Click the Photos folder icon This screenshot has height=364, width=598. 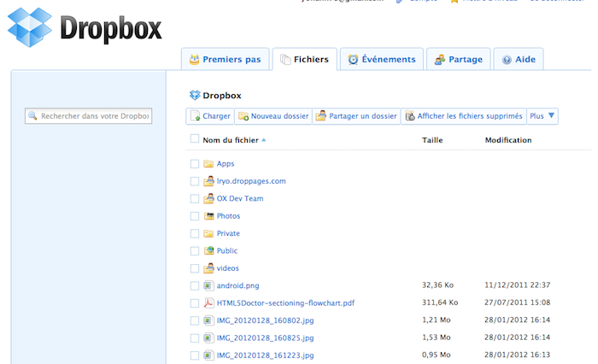(208, 216)
